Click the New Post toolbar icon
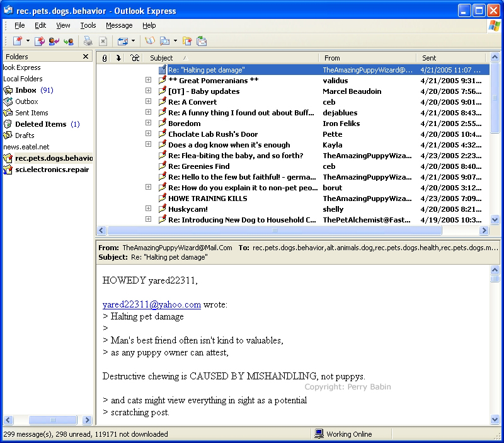The width and height of the screenshot is (504, 443). coord(18,41)
